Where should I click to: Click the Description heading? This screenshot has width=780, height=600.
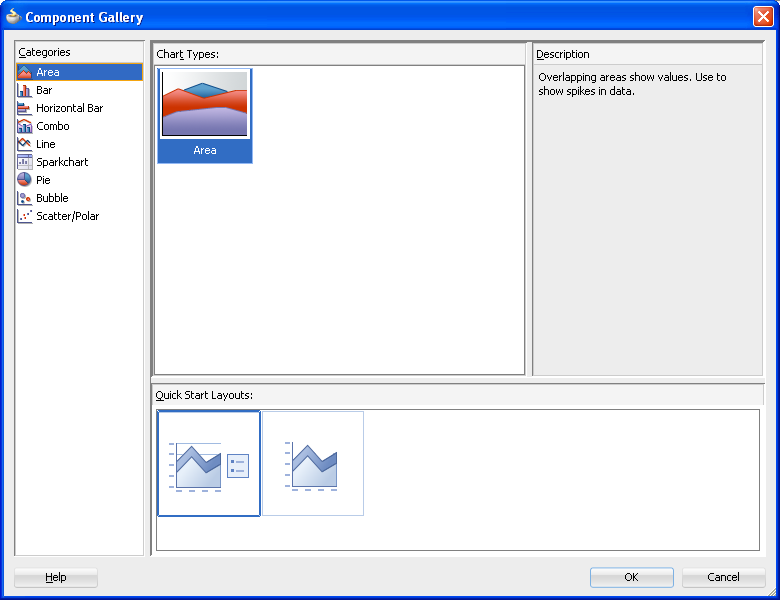(563, 54)
